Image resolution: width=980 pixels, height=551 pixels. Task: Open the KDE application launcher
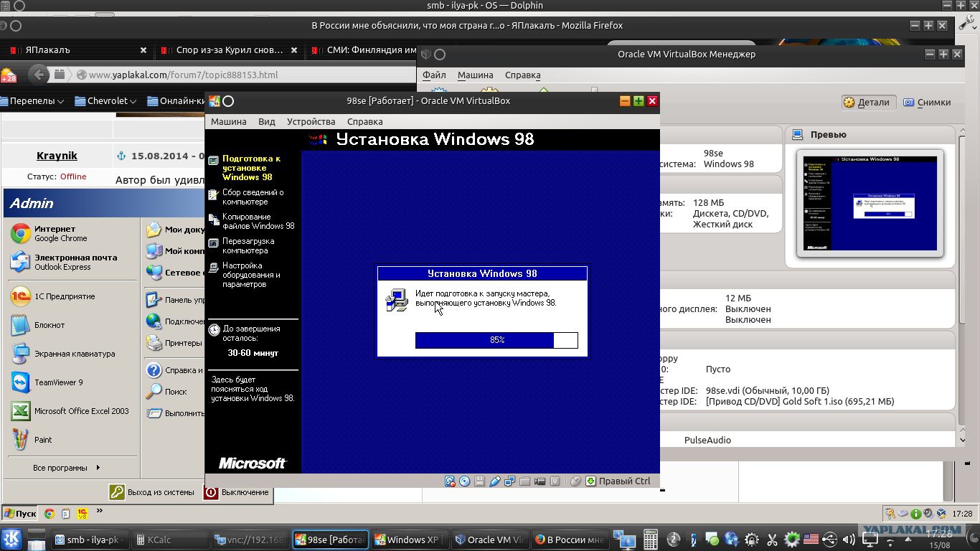(x=12, y=539)
